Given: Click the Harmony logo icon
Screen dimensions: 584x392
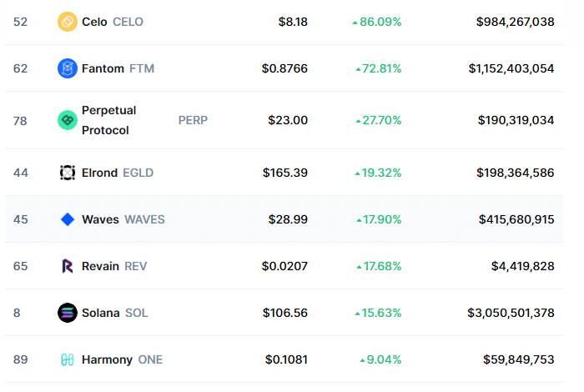Looking at the screenshot, I should pyautogui.click(x=68, y=359).
